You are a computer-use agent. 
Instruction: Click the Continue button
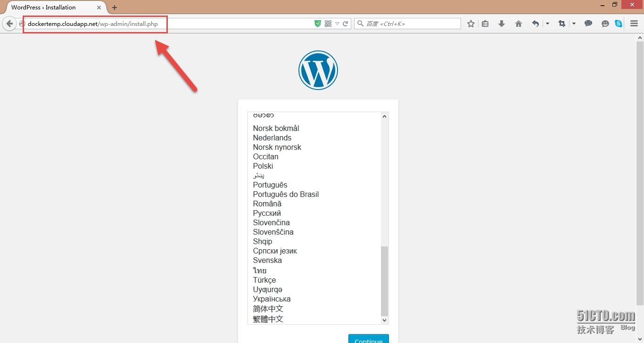click(368, 339)
